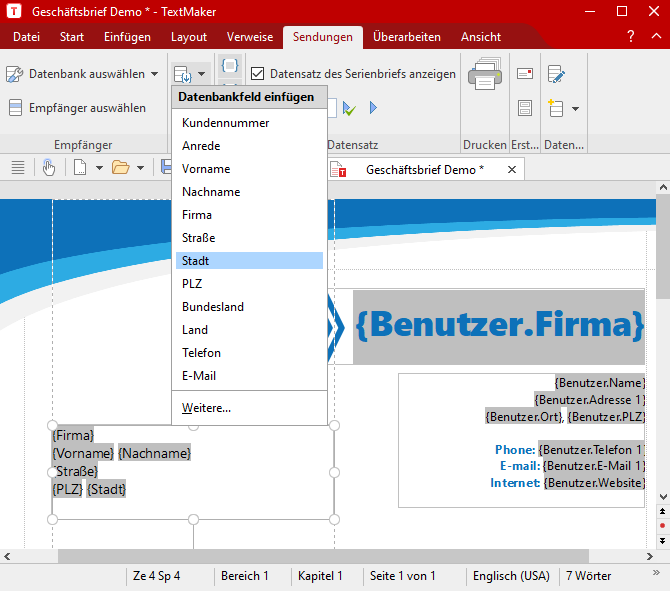Click the Serienbrief printer icon
This screenshot has width=670, height=591.
click(x=485, y=74)
